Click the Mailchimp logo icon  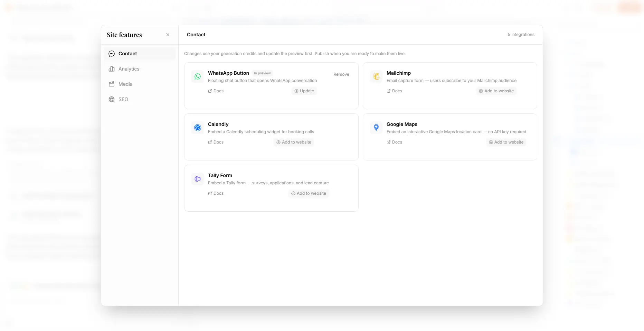tap(376, 76)
